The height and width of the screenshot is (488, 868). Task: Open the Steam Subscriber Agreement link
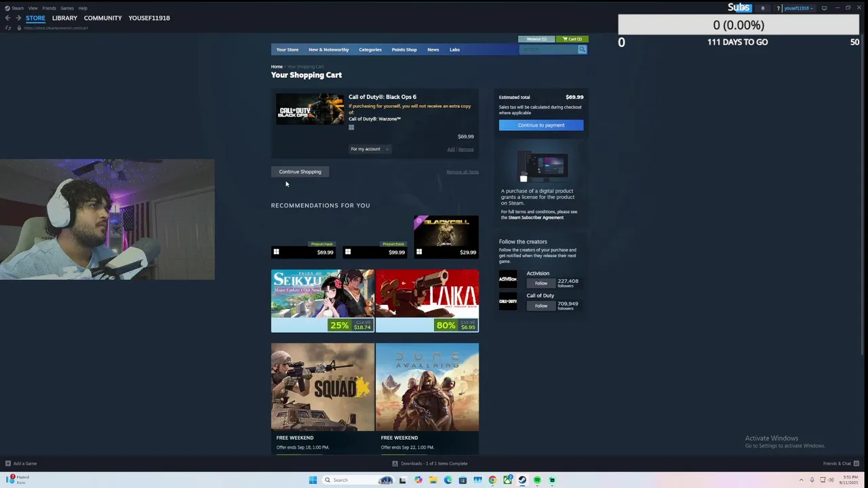click(x=536, y=218)
